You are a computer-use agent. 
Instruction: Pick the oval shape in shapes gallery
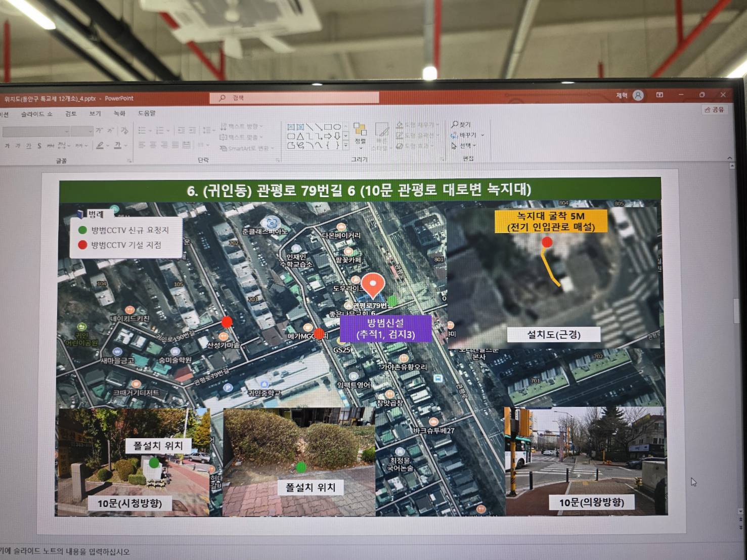pos(337,127)
